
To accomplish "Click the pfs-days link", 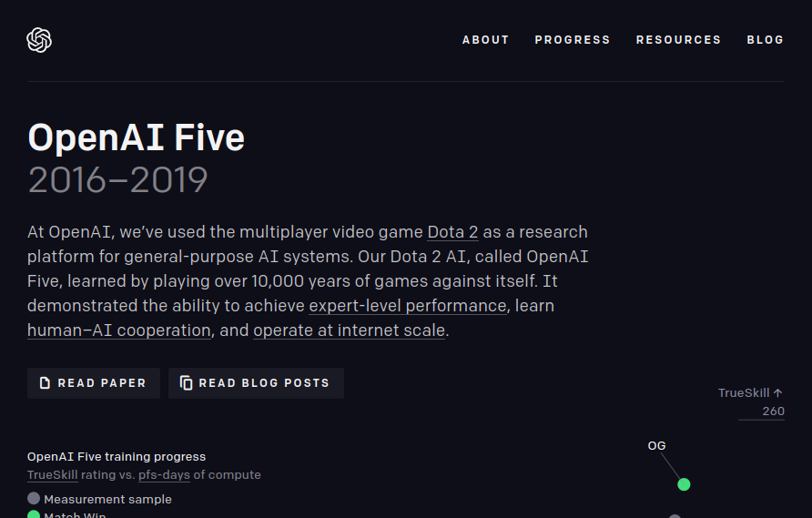I will pos(164,475).
